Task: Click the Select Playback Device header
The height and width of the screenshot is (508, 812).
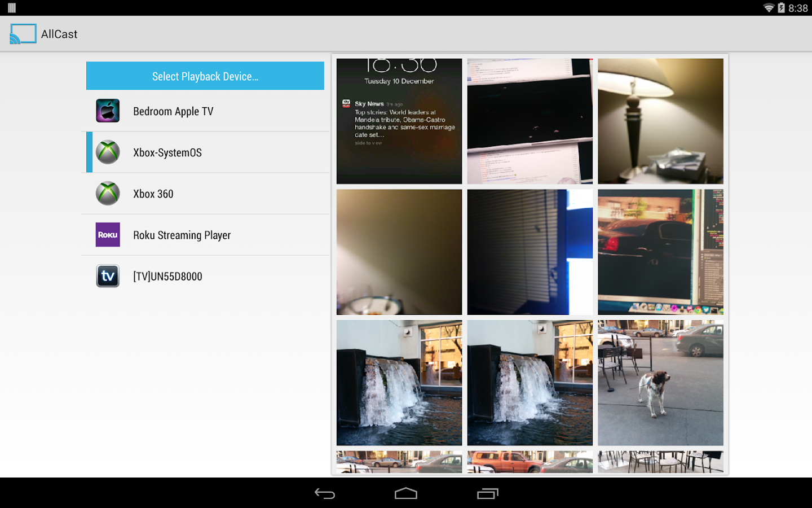Action: point(205,76)
